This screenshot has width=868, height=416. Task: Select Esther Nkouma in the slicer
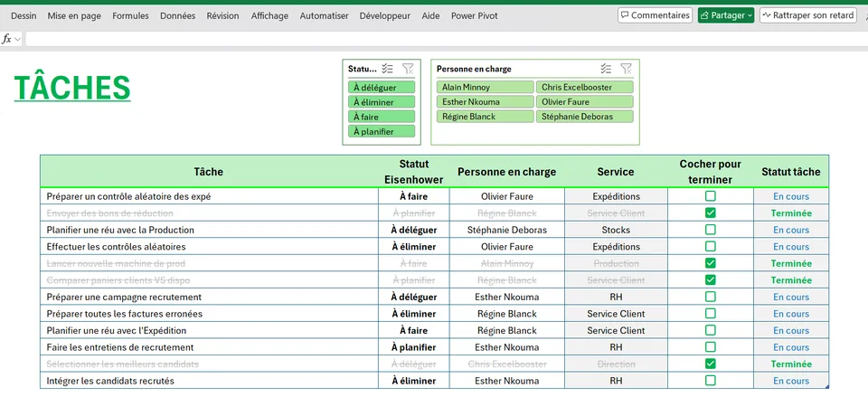pos(485,102)
